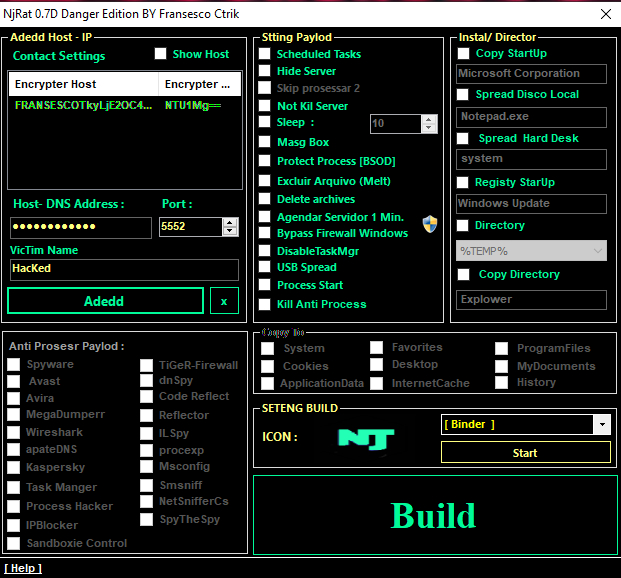This screenshot has width=621, height=578.
Task: Enable the Hide Server checkbox
Action: pos(265,71)
